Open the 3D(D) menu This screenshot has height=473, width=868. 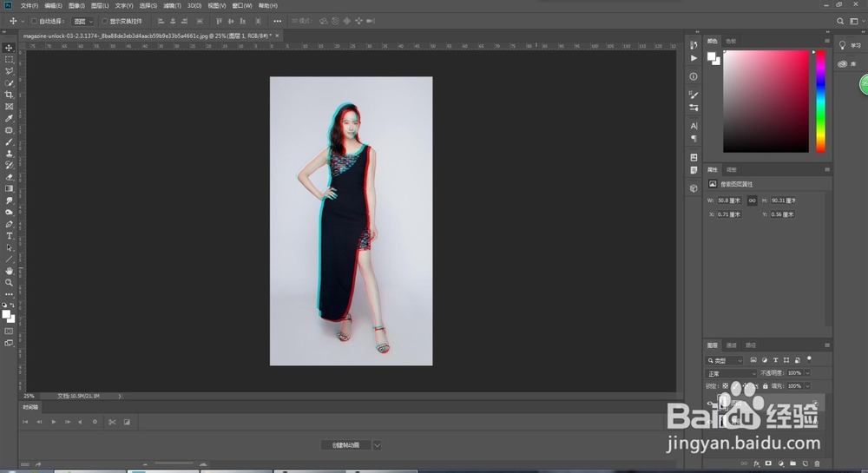click(194, 5)
